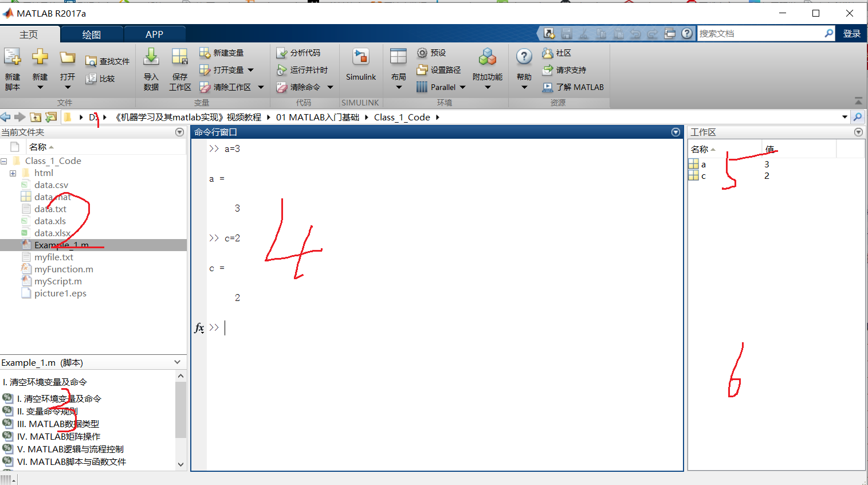The image size is (868, 485).
Task: Click the save icon in quick access toolbar
Action: pos(567,34)
